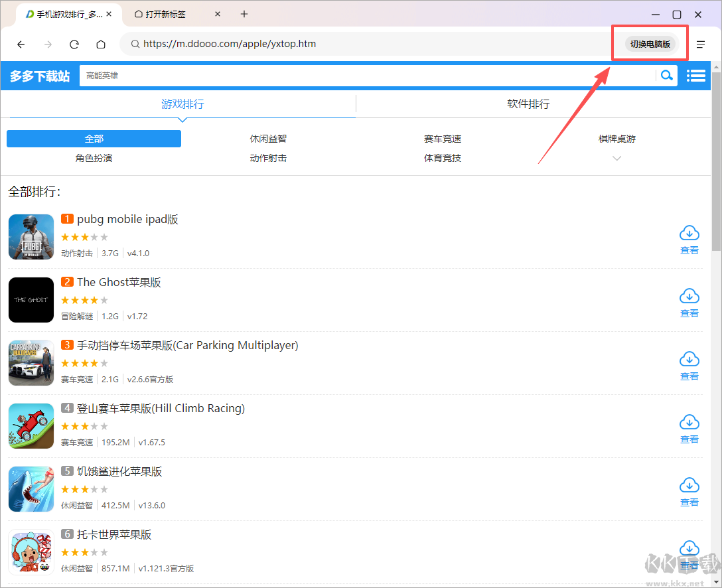The image size is (722, 588).
Task: Filter by 休闲益智 category
Action: coord(268,139)
